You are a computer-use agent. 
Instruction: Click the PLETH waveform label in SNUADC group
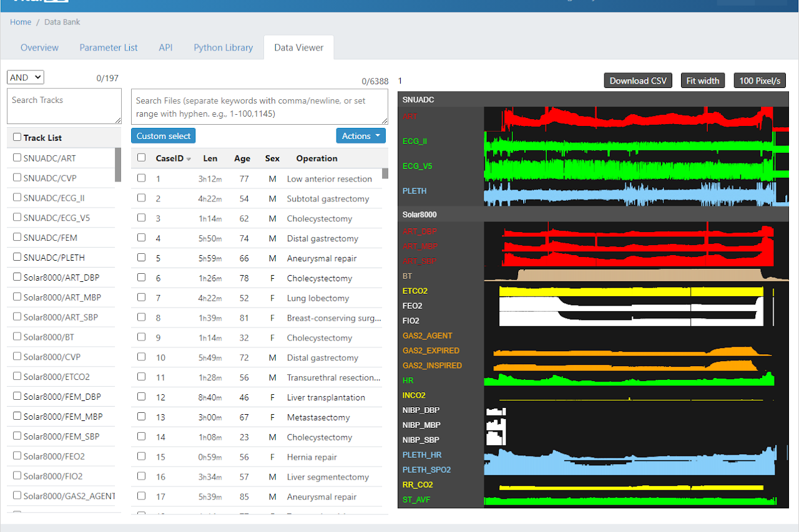click(x=414, y=191)
